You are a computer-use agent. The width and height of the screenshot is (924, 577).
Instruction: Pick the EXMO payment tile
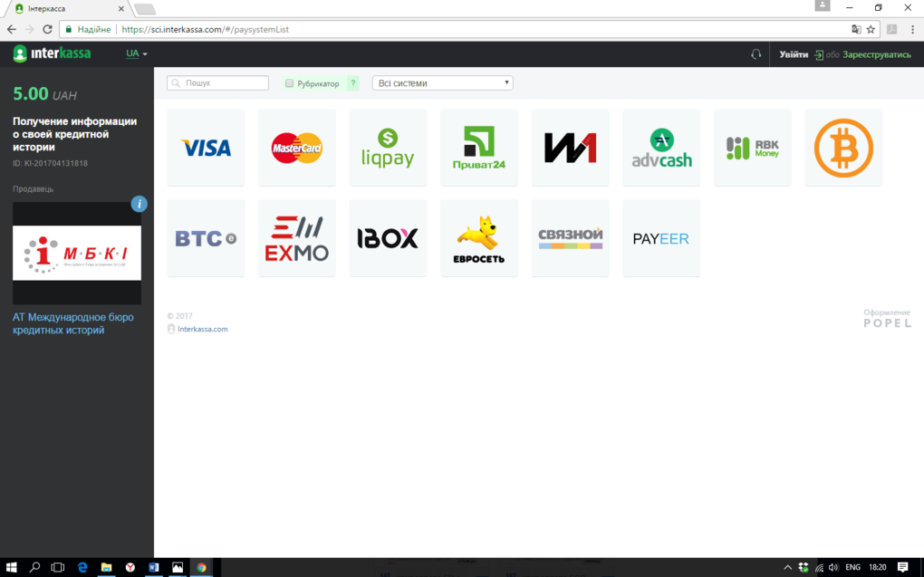tap(296, 238)
